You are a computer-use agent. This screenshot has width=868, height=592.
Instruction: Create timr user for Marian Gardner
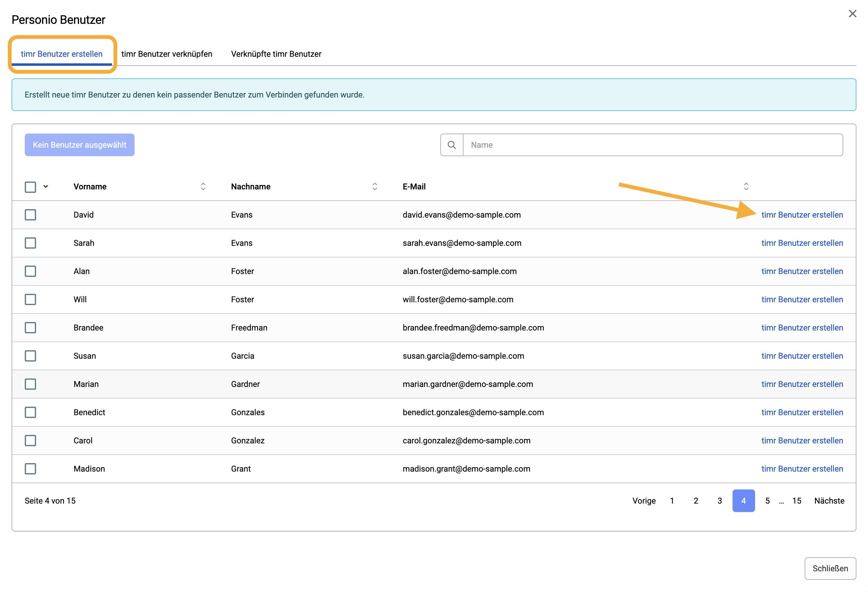[x=802, y=384]
